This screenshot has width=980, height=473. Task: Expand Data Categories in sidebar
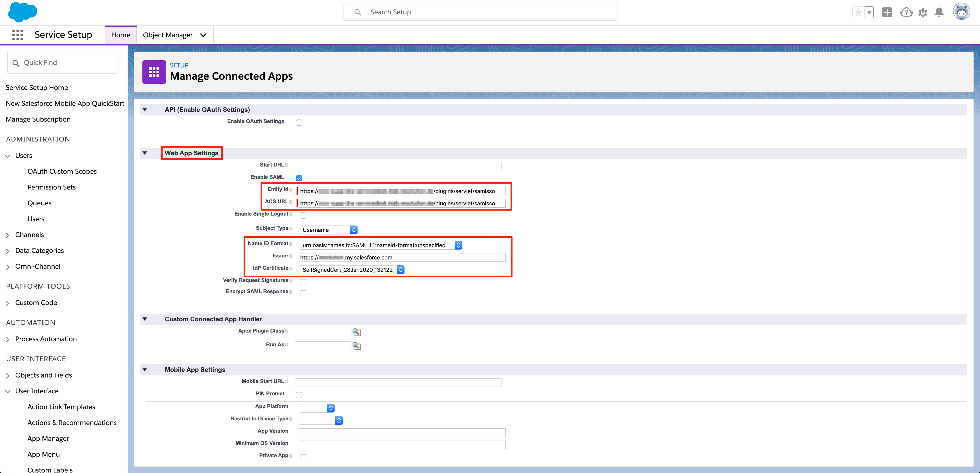[8, 251]
